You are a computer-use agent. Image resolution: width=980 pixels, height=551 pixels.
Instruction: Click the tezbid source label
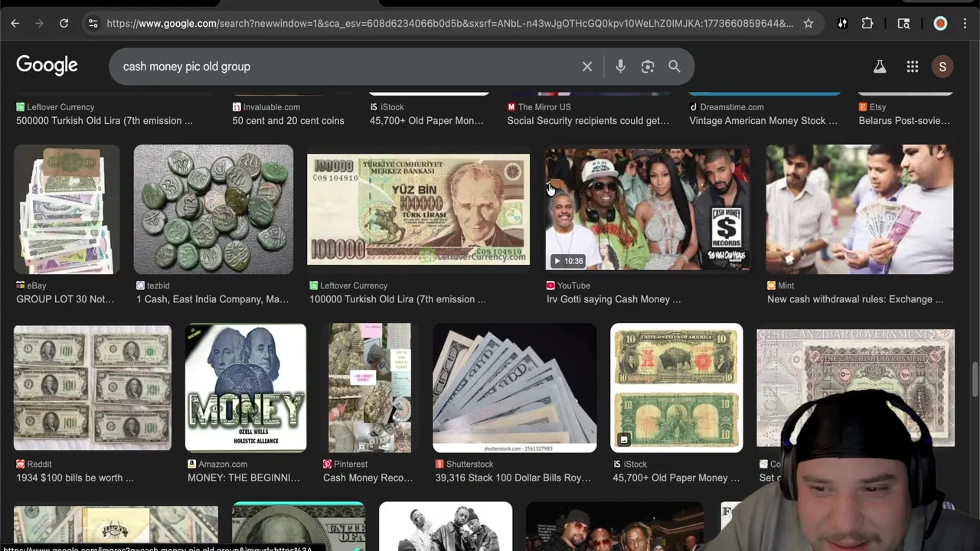(153, 285)
